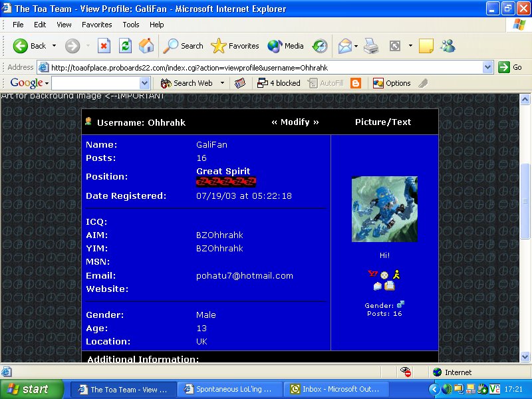Open the Search pane
Image resolution: width=532 pixels, height=399 pixels.
coord(183,46)
